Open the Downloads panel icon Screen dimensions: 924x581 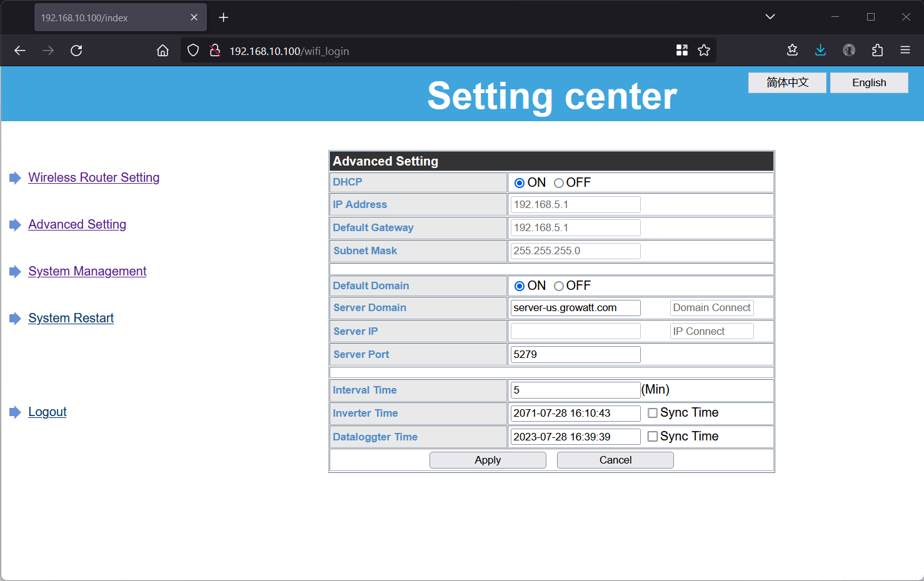[x=820, y=50]
